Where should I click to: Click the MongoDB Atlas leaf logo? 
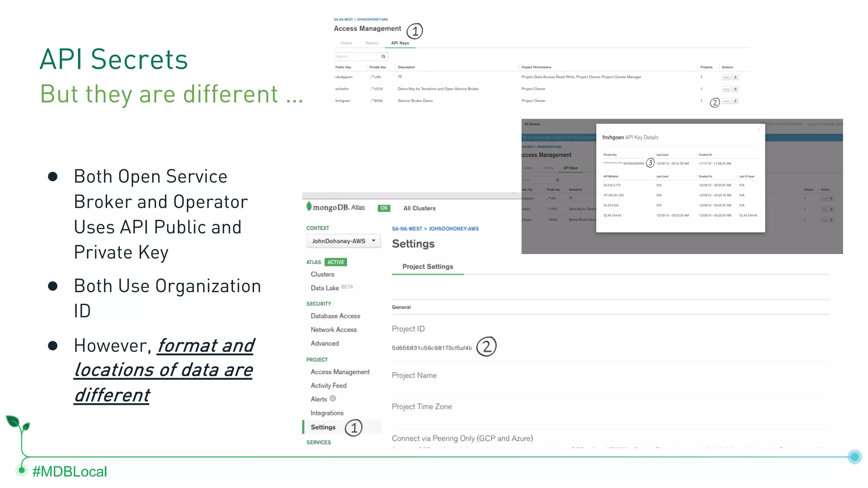[x=309, y=207]
